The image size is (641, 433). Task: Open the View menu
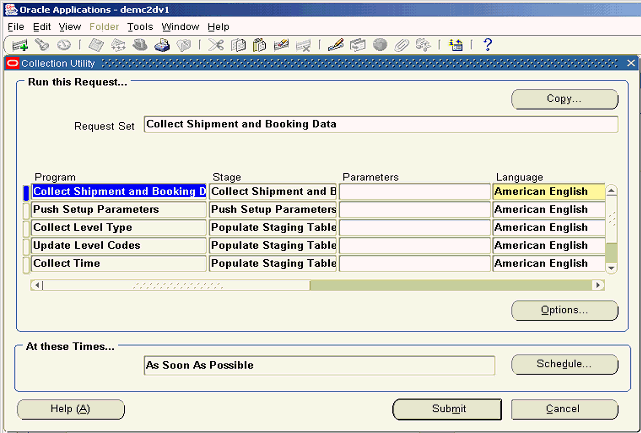[x=69, y=27]
